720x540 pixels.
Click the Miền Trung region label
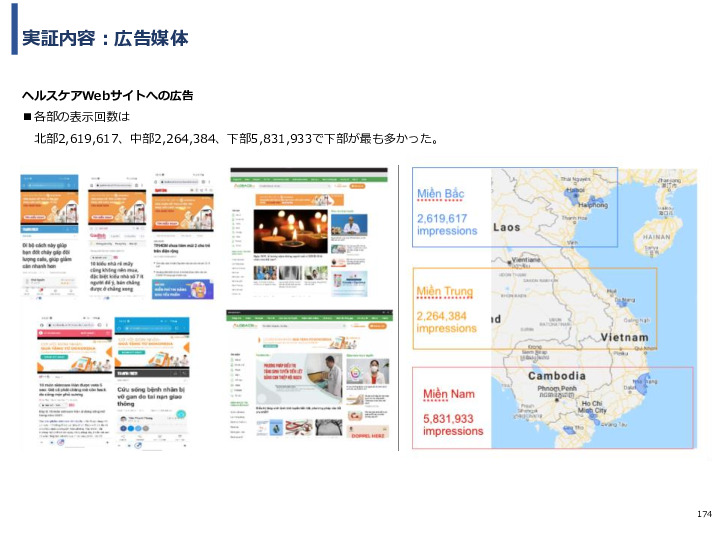point(444,291)
